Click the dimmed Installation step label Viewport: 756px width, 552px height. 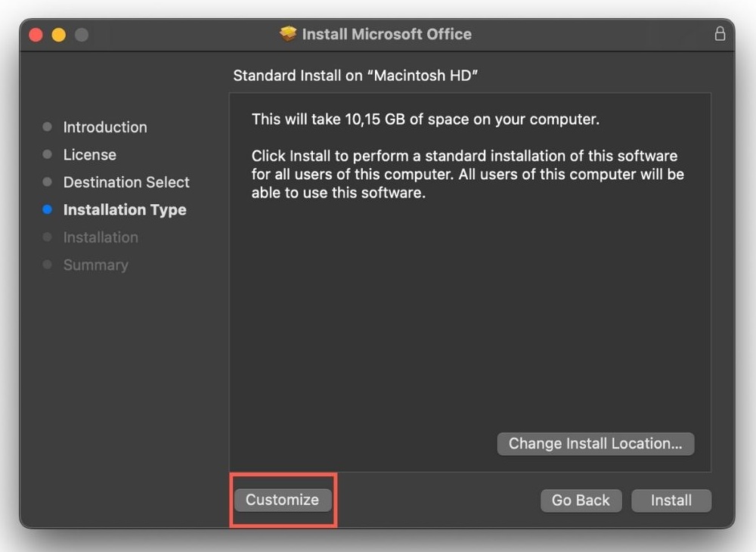point(101,237)
